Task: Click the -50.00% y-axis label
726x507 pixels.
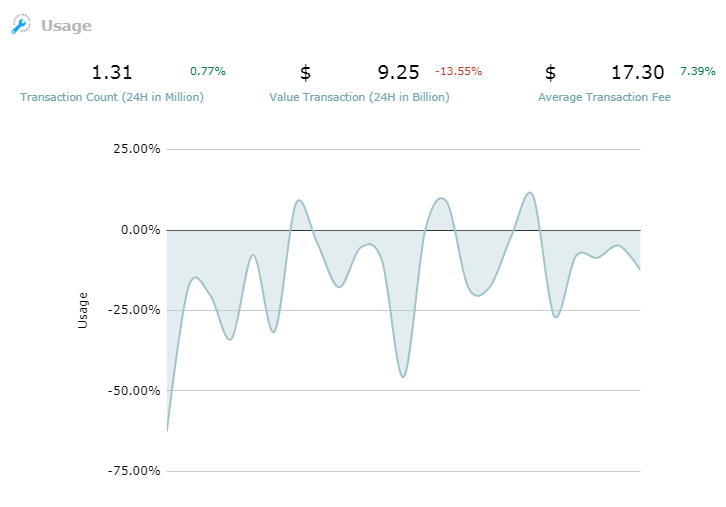Action: pyautogui.click(x=134, y=391)
